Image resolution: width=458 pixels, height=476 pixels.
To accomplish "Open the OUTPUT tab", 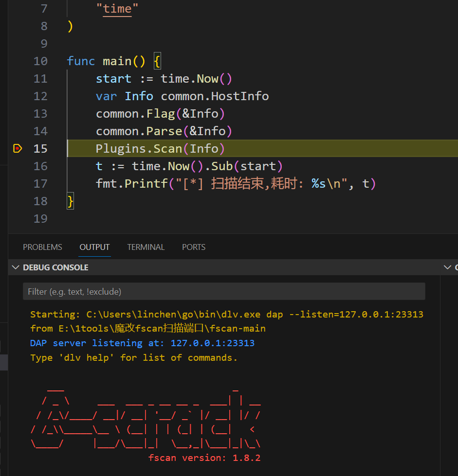I will click(x=94, y=247).
